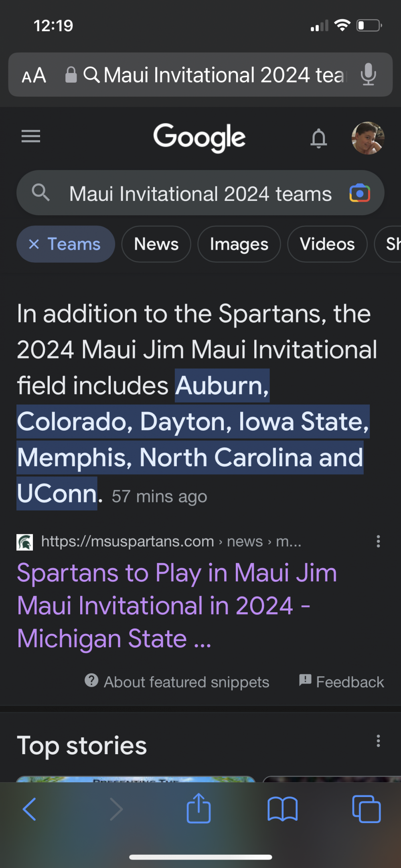Send Feedback on the featured snippet
The width and height of the screenshot is (401, 868).
click(342, 682)
